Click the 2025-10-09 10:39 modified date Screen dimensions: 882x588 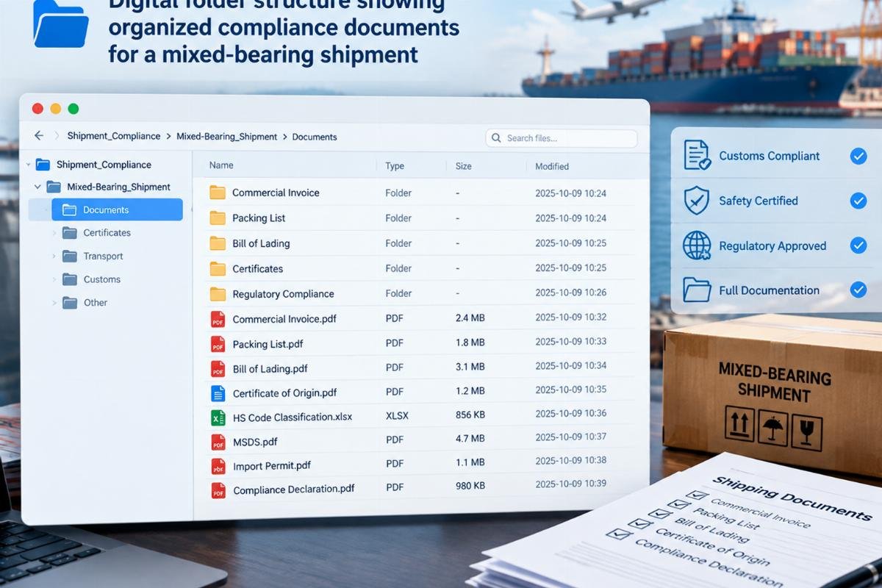(x=571, y=483)
